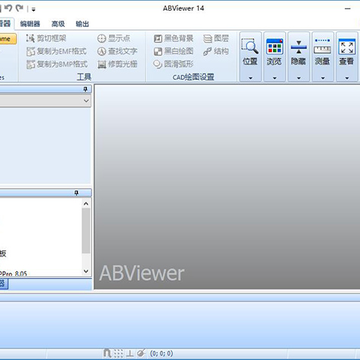The image size is (360, 360).
Task: Expand the 隐藏 hide dropdown group
Action: (x=299, y=57)
